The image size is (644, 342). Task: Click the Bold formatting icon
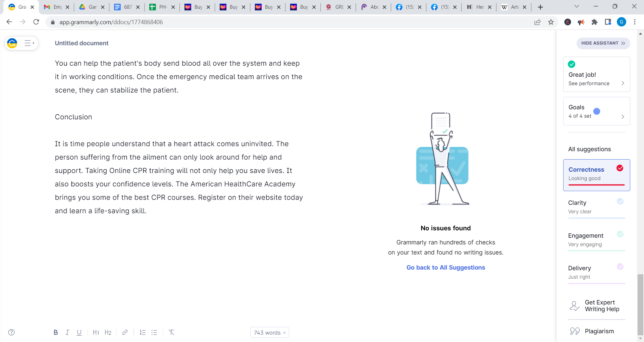[x=56, y=332]
